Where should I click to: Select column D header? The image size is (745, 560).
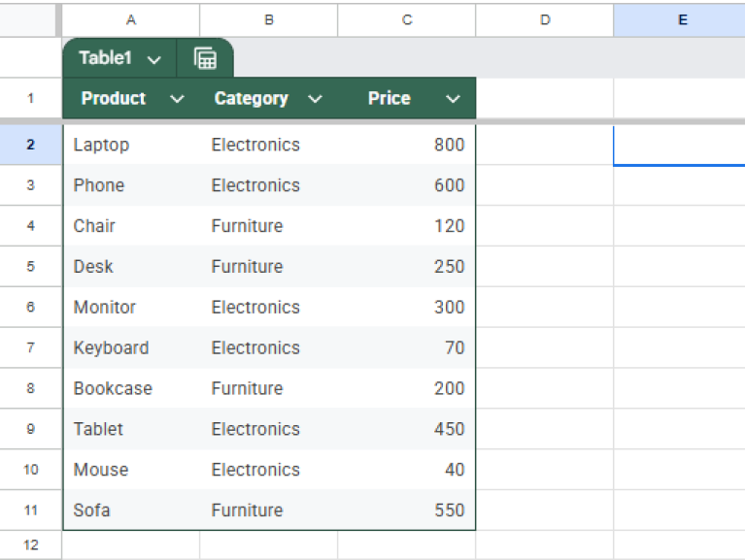coord(544,19)
